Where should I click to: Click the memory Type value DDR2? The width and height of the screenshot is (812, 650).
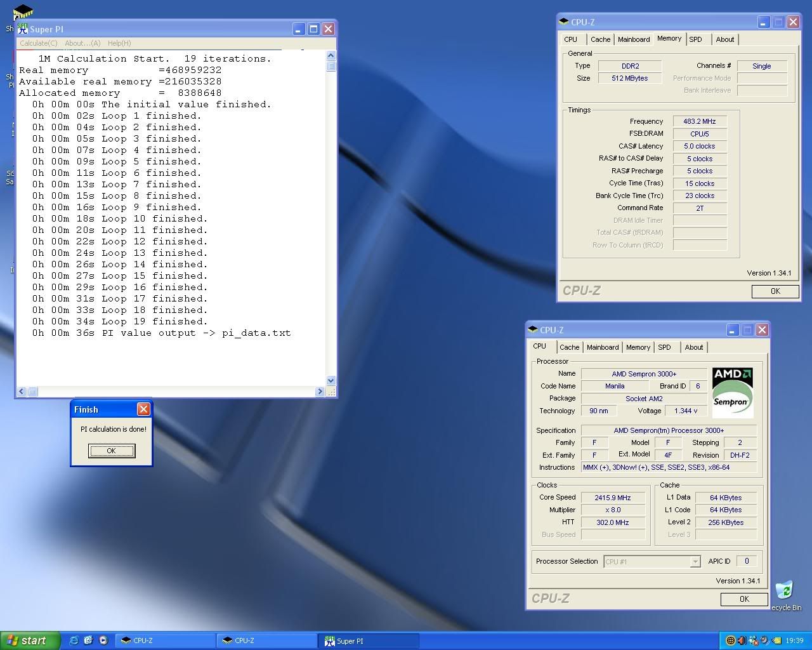pos(630,66)
